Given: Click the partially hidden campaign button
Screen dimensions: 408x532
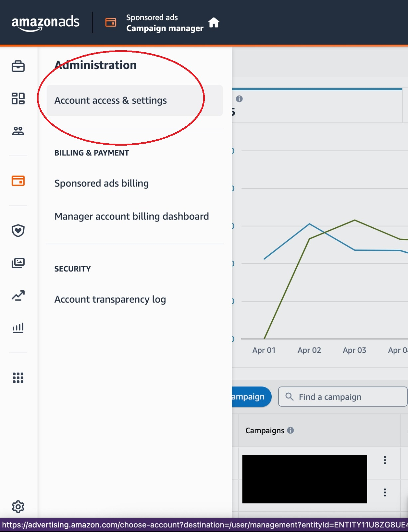Looking at the screenshot, I should tap(252, 397).
